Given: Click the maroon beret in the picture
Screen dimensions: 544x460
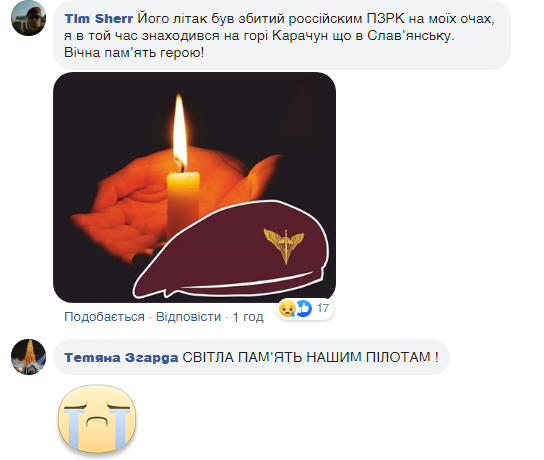Looking at the screenshot, I should (232, 250).
